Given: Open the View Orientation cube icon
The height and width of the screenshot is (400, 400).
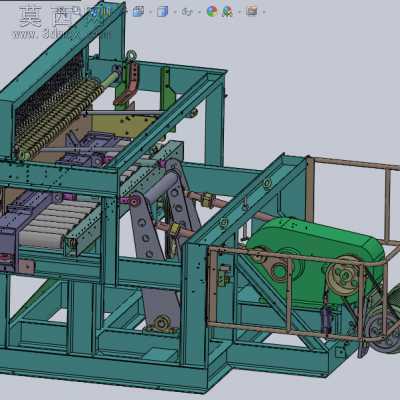Looking at the screenshot, I should pos(138,12).
